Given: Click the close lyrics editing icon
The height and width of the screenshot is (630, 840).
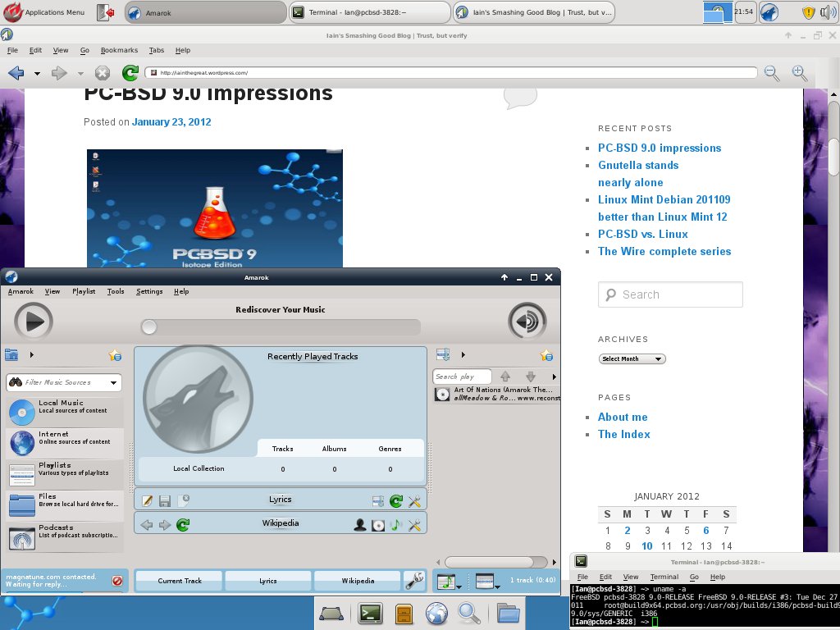Looking at the screenshot, I should click(x=183, y=500).
